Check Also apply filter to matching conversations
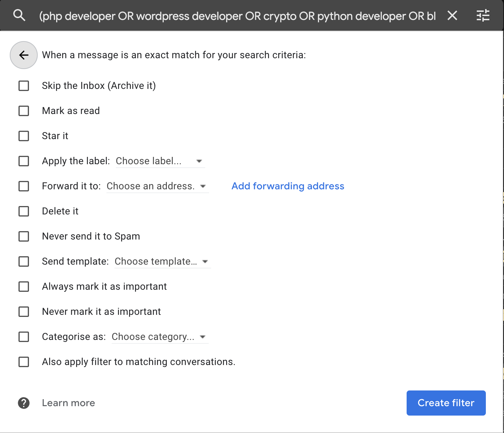The image size is (504, 433). pos(24,362)
